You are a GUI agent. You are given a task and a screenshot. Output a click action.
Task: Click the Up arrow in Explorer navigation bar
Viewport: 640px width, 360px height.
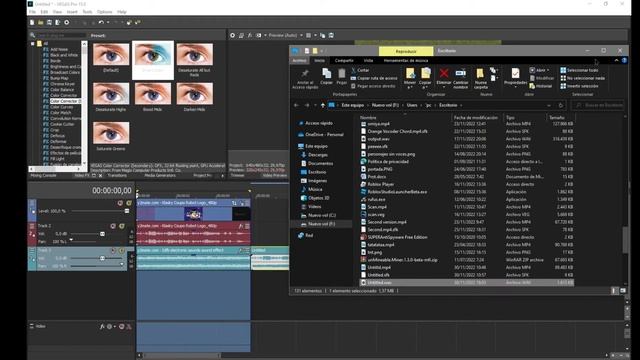tap(322, 105)
